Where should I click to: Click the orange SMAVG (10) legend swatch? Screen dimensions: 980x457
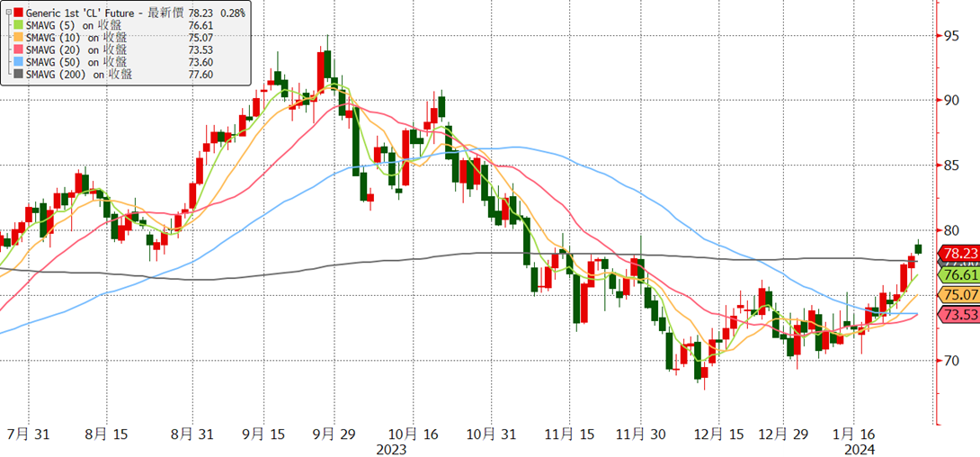coord(19,38)
